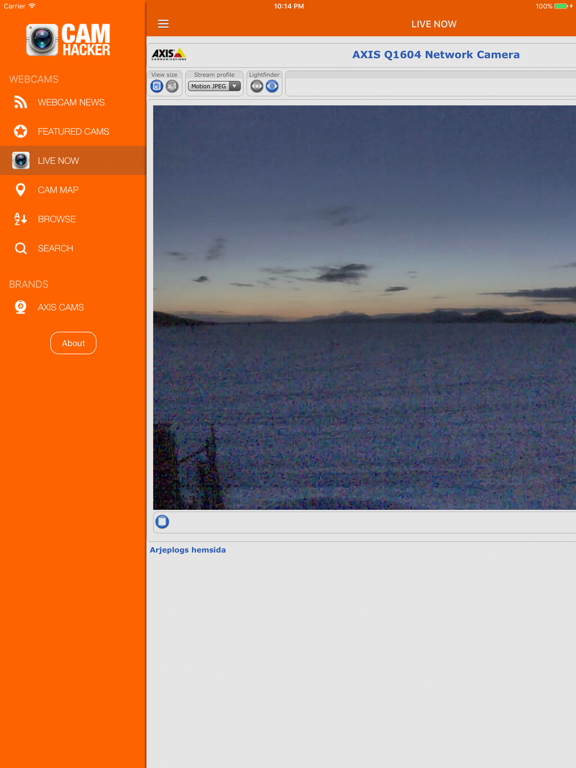Click the AXIS Q1604 Network Camera title
Screen dimensions: 576x768
[436, 54]
